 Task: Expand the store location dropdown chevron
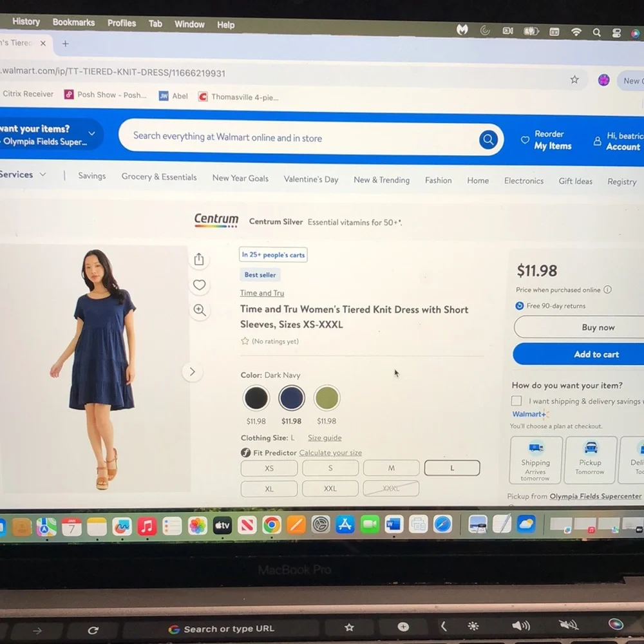tap(91, 133)
